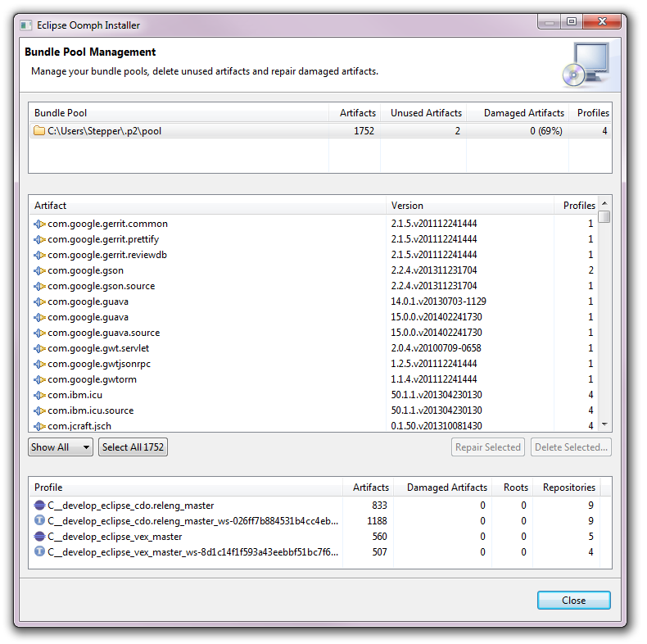Click the 0 (69%) damaged artifacts cell
Image resolution: width=647 pixels, height=644 pixels.
click(x=546, y=131)
